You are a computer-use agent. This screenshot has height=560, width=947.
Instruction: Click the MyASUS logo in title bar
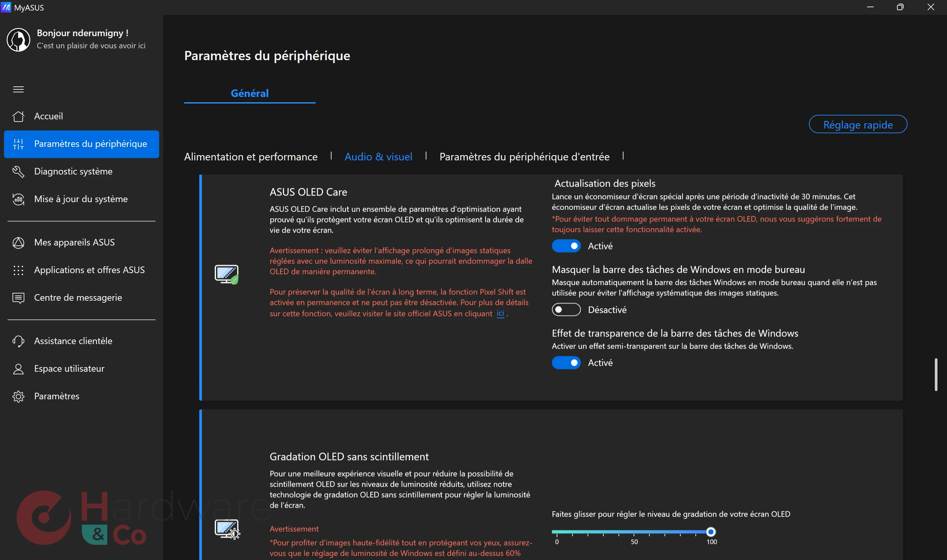6,7
